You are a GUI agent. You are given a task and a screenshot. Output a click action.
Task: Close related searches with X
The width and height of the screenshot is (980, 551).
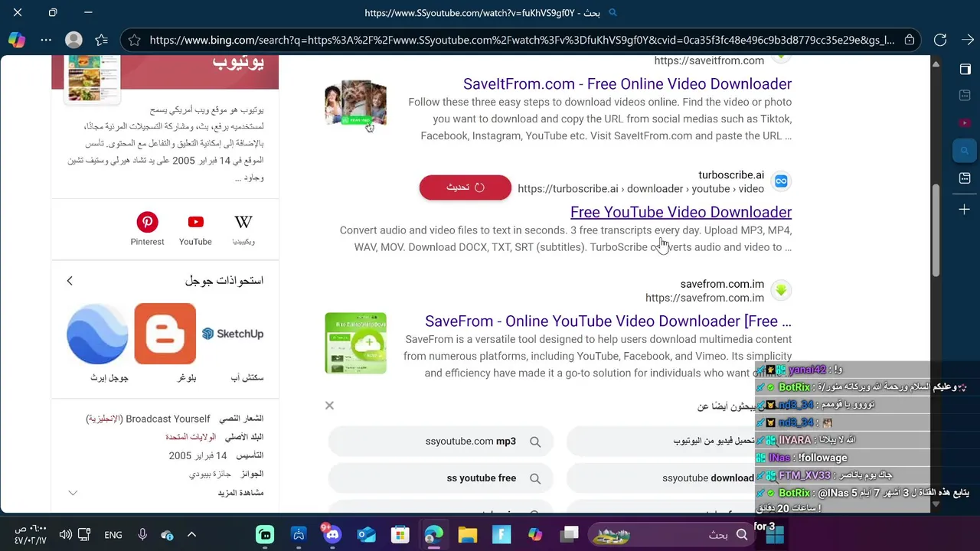(x=329, y=406)
